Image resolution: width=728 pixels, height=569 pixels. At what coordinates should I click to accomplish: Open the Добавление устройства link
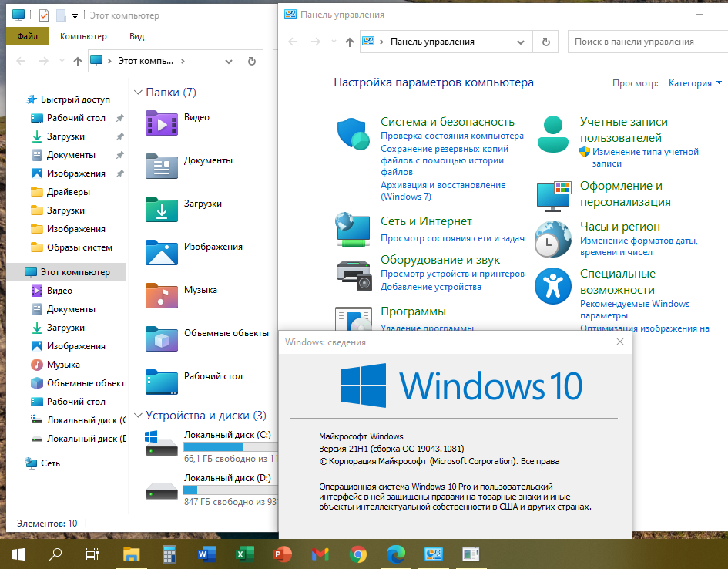tap(431, 287)
